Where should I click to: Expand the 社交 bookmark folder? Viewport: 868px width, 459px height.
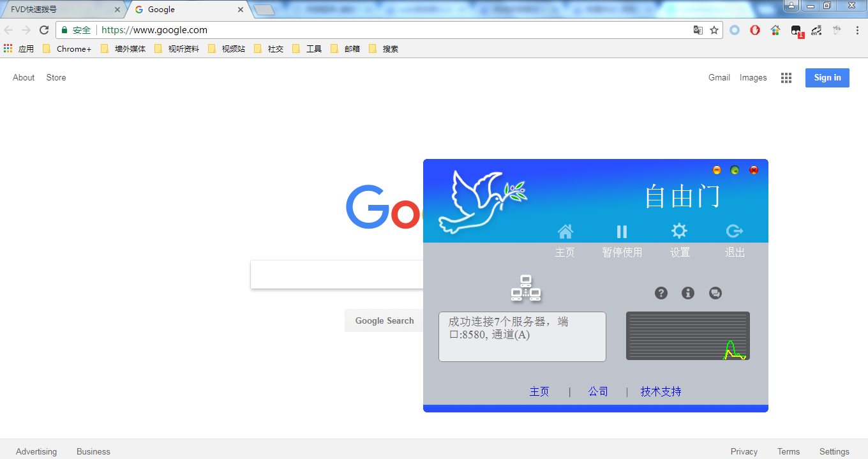[269, 49]
